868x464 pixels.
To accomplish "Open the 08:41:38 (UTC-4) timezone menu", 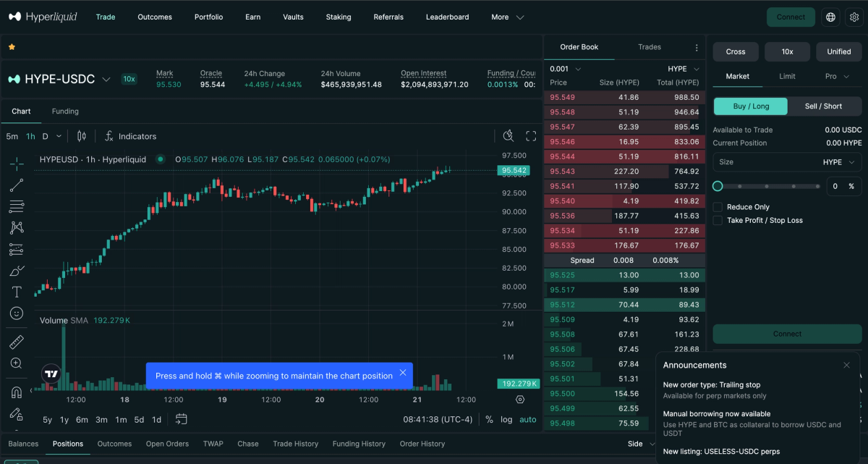I will [x=438, y=419].
